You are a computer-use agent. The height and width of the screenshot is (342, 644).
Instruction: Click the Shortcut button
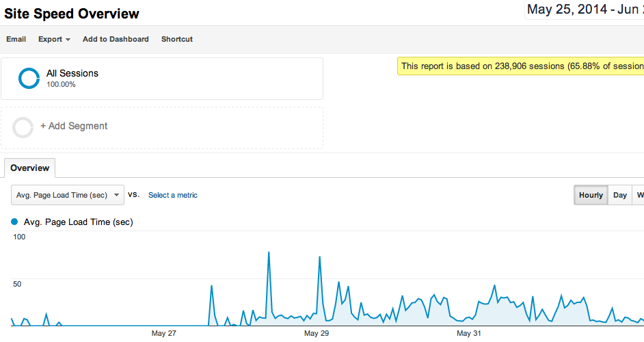(176, 39)
